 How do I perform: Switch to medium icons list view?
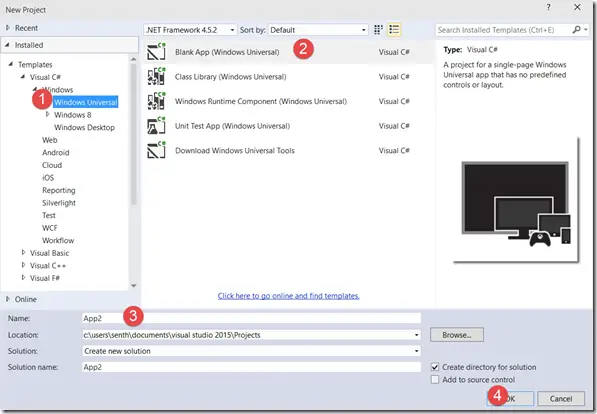(x=394, y=30)
